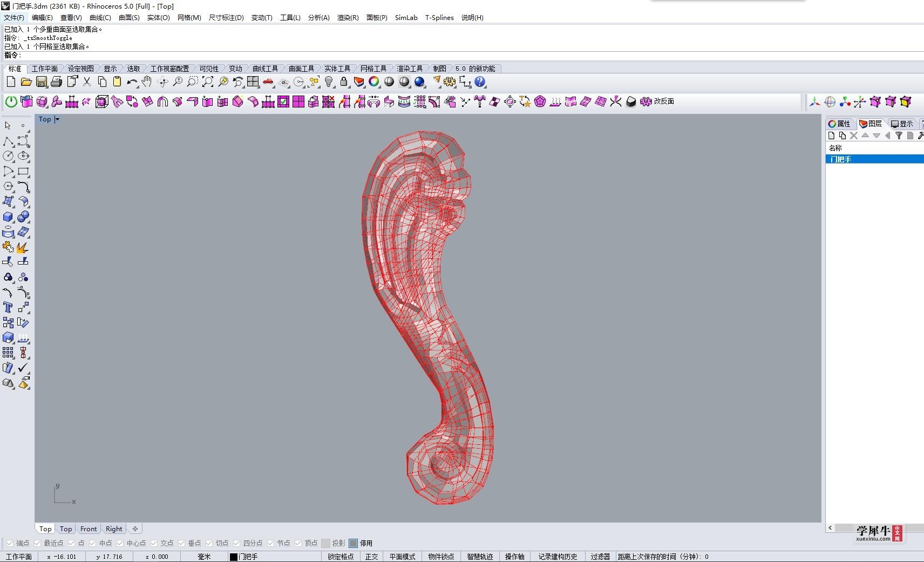Click the Array grid icon
This screenshot has height=562, width=924.
pos(8,353)
